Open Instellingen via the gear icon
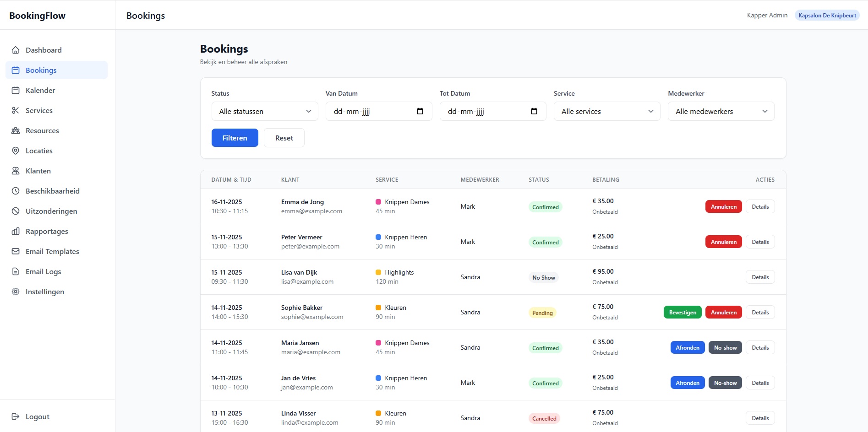The height and width of the screenshot is (432, 868). (x=16, y=292)
